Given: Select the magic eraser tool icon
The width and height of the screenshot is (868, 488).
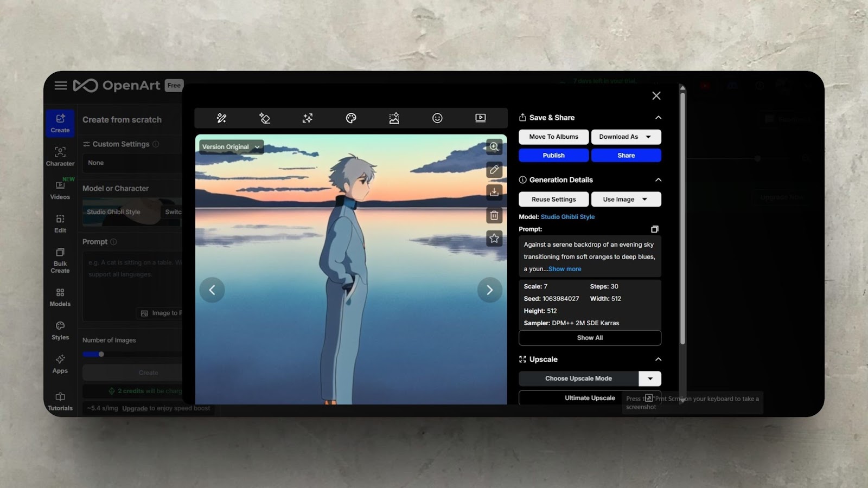Looking at the screenshot, I should coord(265,118).
